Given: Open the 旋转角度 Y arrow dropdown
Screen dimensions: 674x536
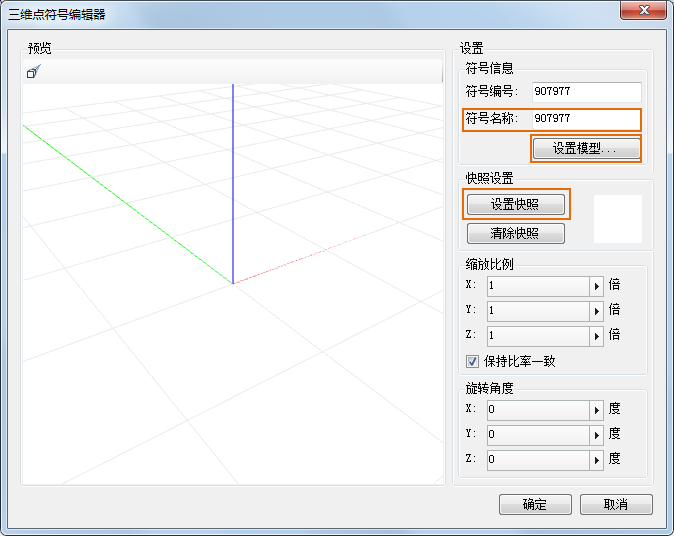Looking at the screenshot, I should point(597,435).
